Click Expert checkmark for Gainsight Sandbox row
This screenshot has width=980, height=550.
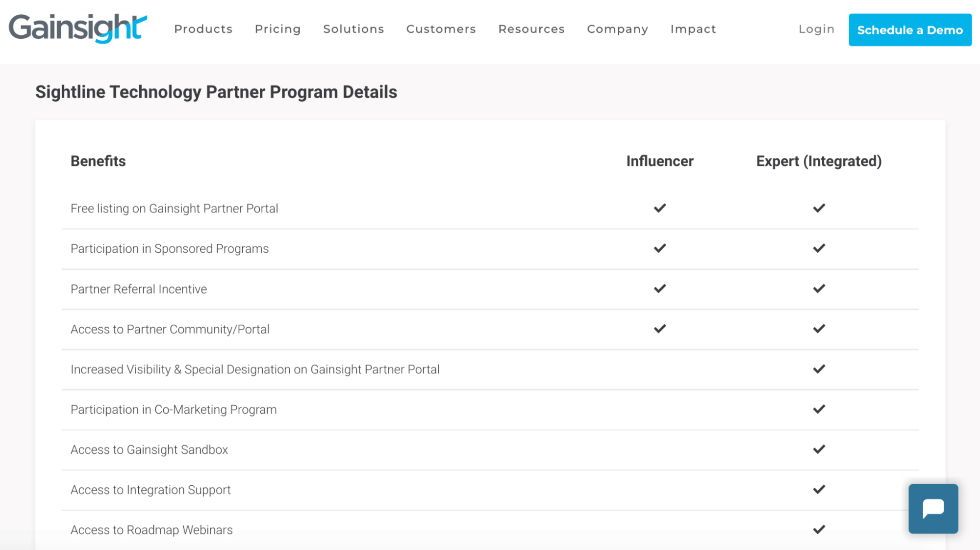point(819,449)
